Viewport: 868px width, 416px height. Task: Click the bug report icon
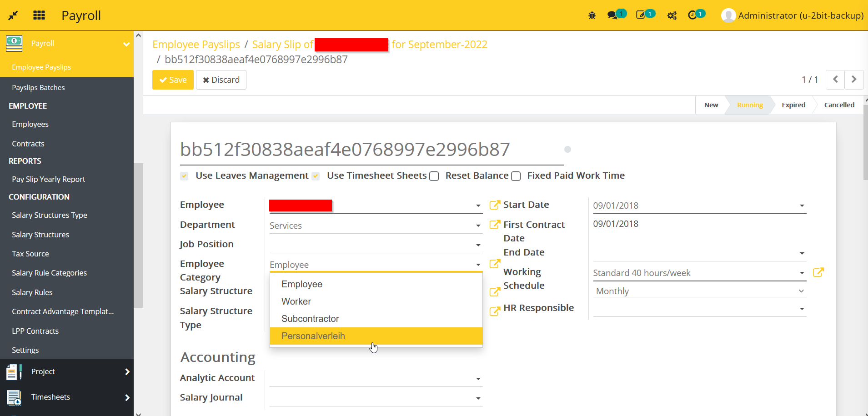(592, 15)
